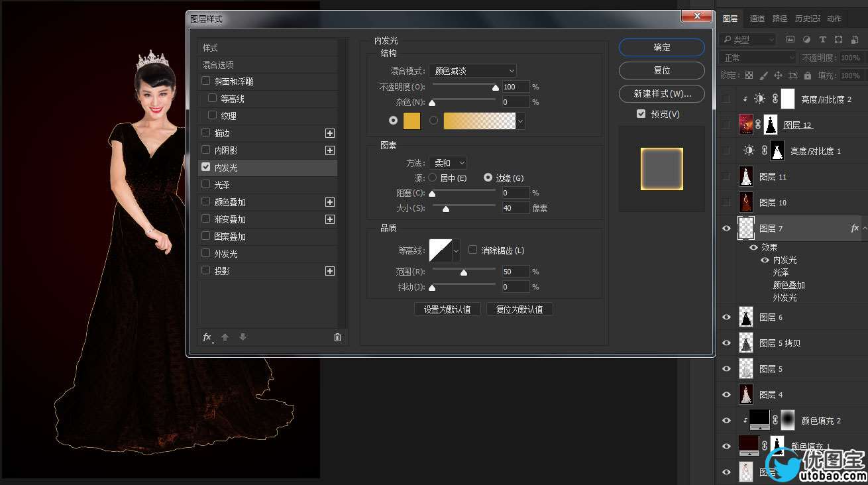868x485 pixels.
Task: Select 图层 11 layer thumbnail
Action: point(746,176)
